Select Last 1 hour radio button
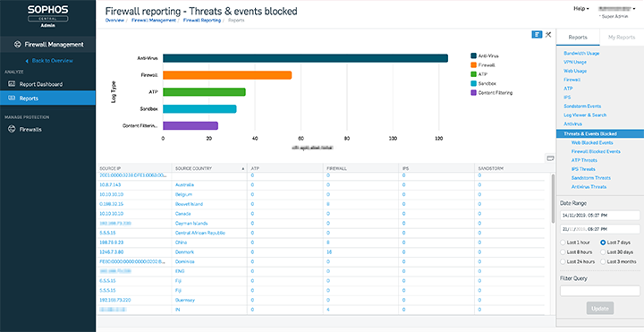This screenshot has height=332, width=644. 563,243
